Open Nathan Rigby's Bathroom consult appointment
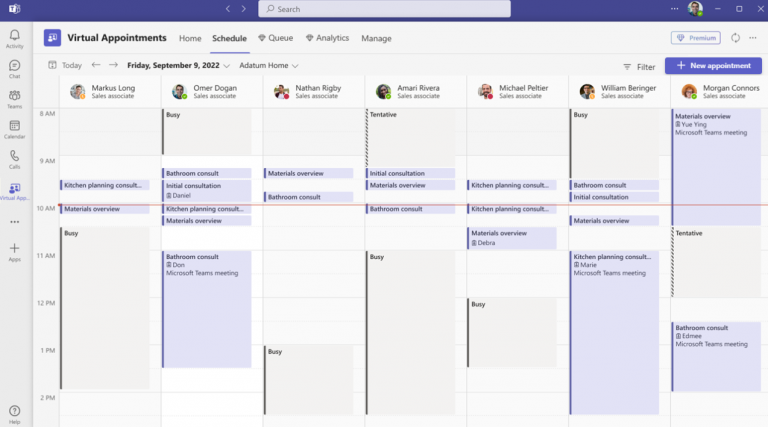Image resolution: width=768 pixels, height=427 pixels. pos(309,197)
